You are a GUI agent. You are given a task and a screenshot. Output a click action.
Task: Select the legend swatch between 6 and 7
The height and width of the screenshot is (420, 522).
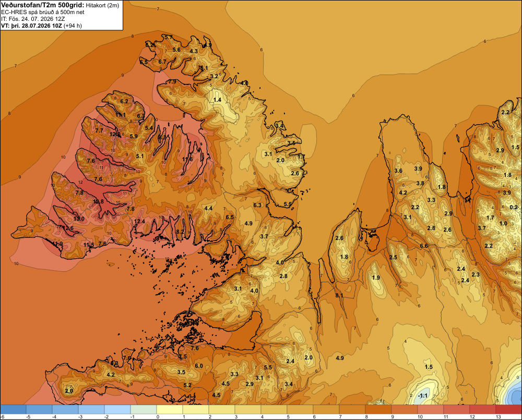326,410
